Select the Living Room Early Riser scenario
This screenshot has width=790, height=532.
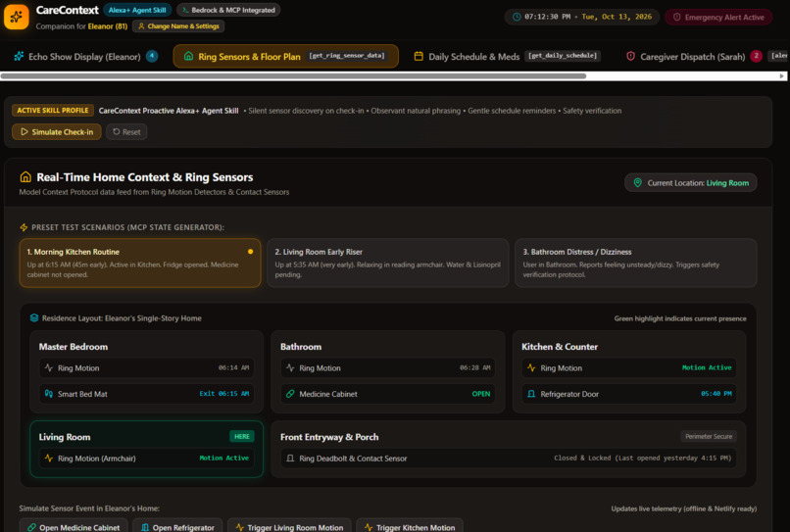[388, 263]
